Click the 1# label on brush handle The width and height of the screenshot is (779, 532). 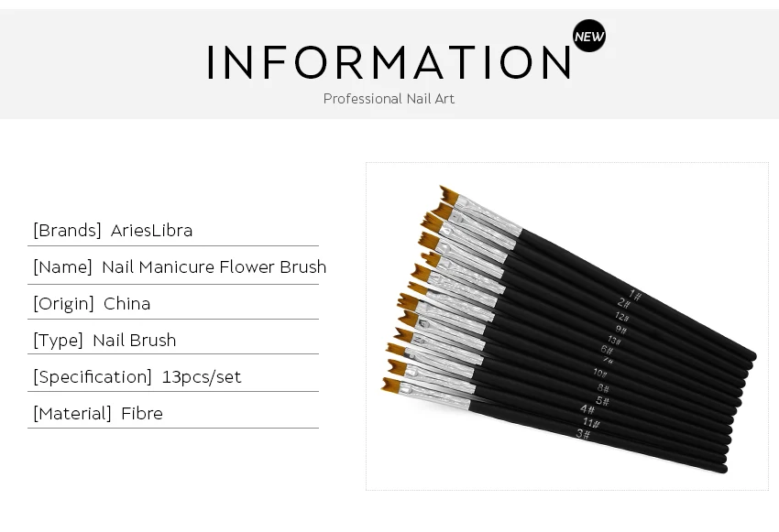point(635,295)
